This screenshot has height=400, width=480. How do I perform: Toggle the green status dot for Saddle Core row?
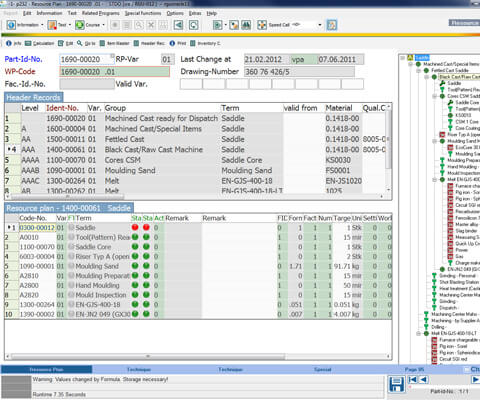pos(135,247)
